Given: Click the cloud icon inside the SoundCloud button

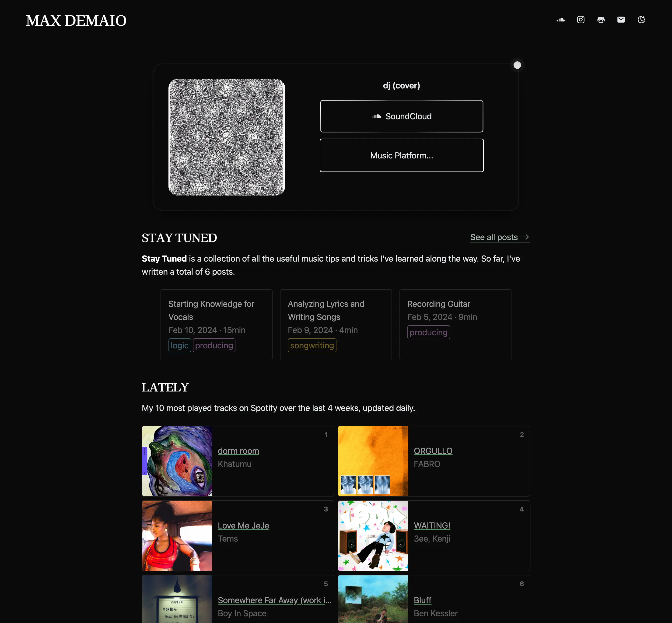Looking at the screenshot, I should [x=377, y=116].
